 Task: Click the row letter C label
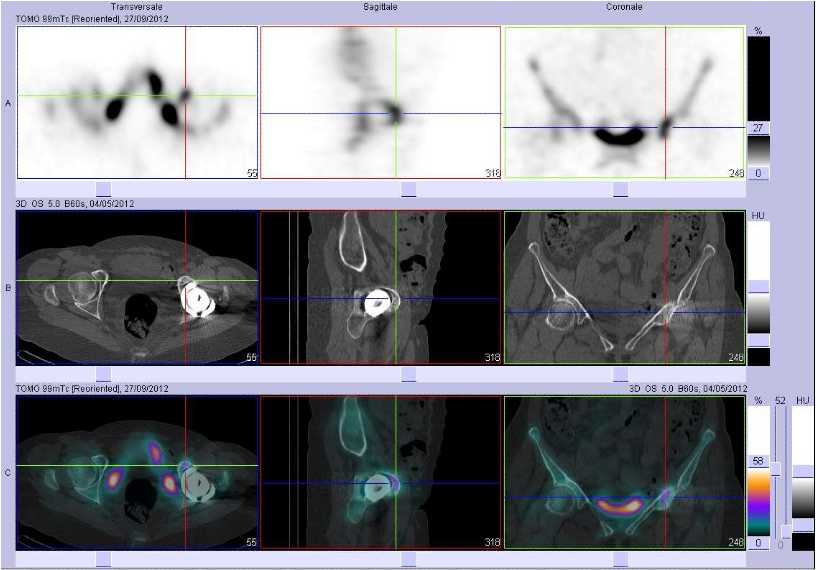click(x=8, y=473)
